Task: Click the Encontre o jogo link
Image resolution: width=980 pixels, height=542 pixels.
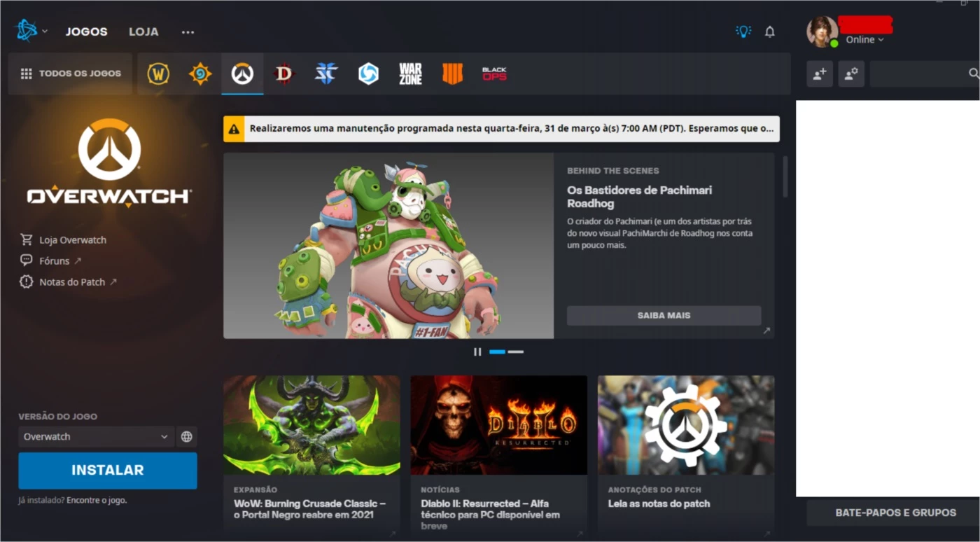Action: pyautogui.click(x=97, y=501)
